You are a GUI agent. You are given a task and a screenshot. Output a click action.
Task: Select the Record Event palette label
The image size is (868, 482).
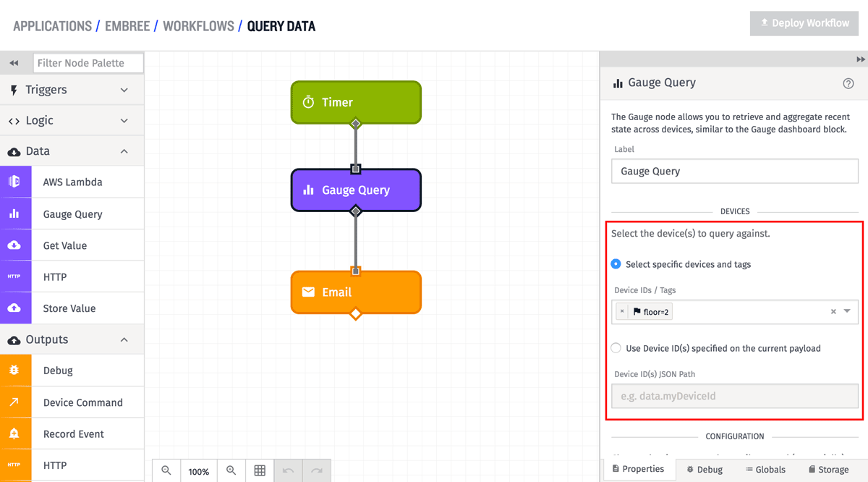tap(74, 434)
